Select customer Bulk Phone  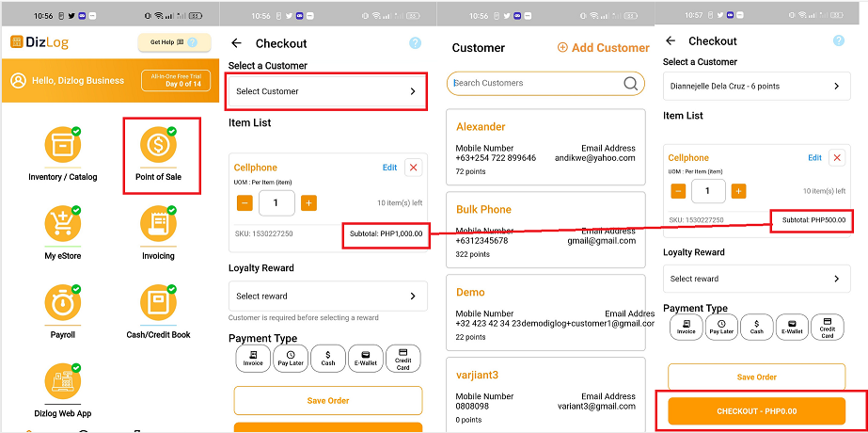(x=545, y=230)
